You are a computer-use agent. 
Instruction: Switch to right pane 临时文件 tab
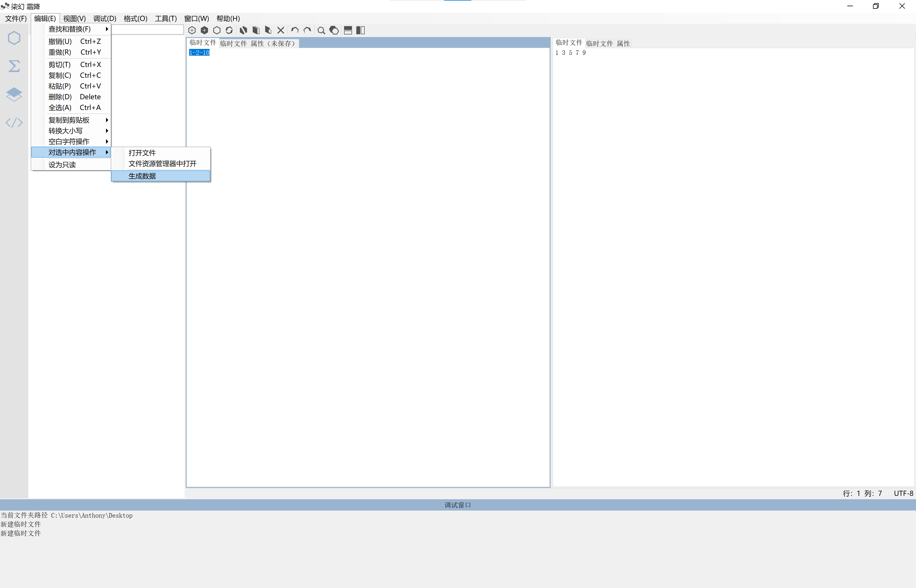[569, 43]
